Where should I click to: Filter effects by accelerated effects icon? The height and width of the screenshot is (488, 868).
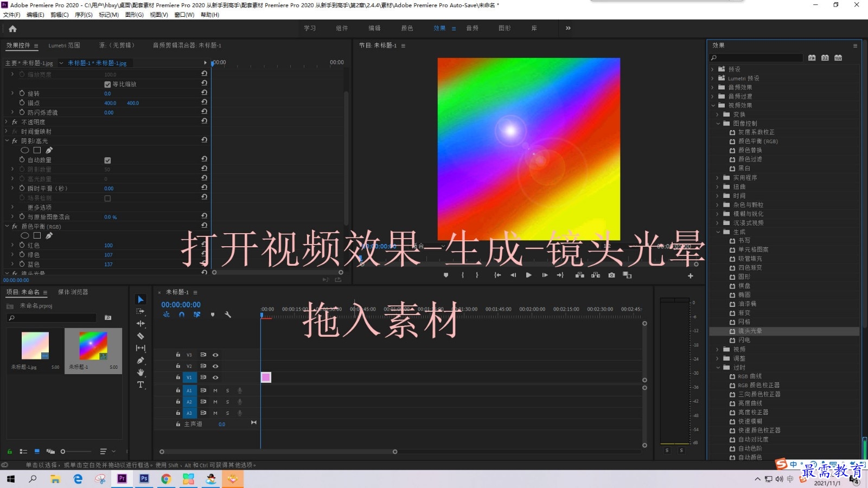click(x=812, y=57)
